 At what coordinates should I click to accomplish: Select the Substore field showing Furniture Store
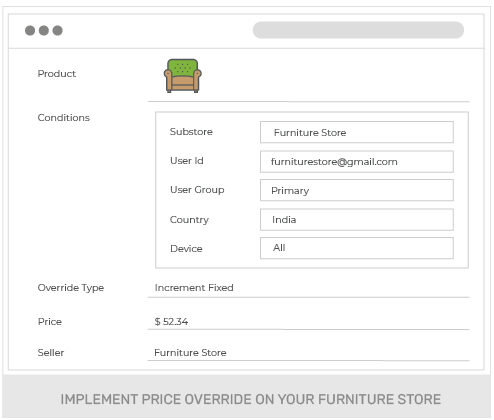coord(357,132)
